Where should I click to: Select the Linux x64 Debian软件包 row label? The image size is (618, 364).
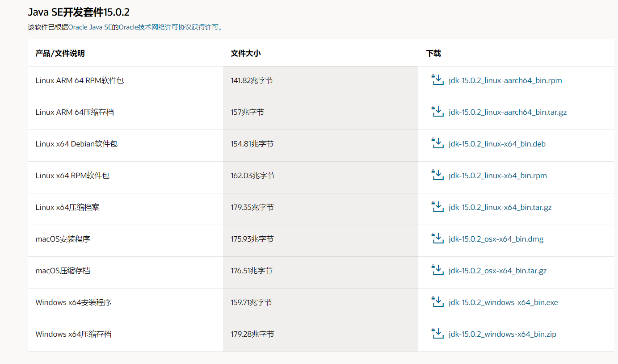click(76, 144)
